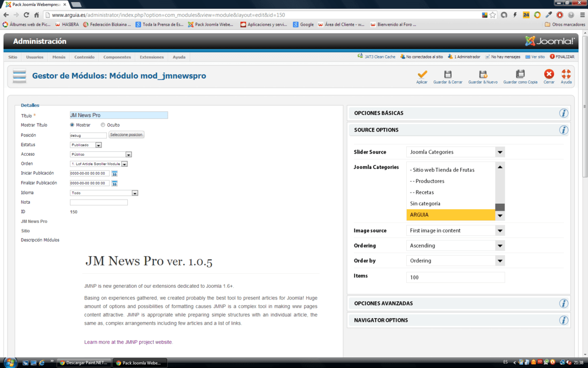The image size is (588, 368).
Task: Open the Slider Source dropdown
Action: (x=455, y=152)
